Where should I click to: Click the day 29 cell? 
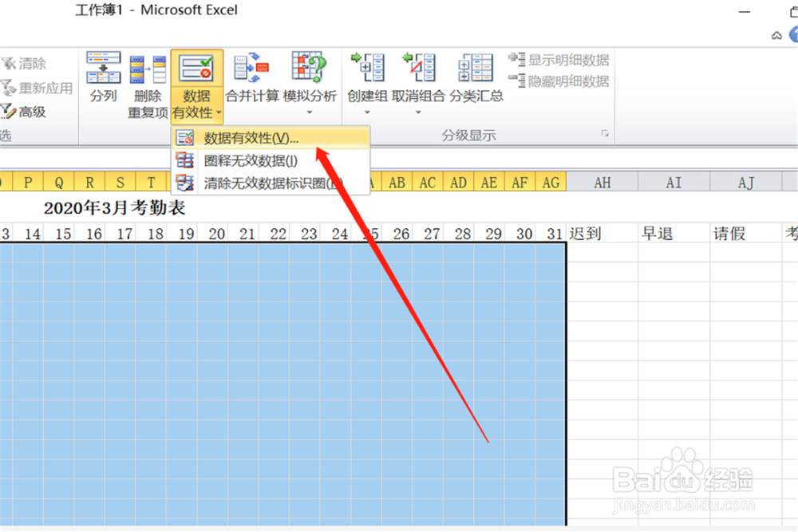[x=489, y=234]
